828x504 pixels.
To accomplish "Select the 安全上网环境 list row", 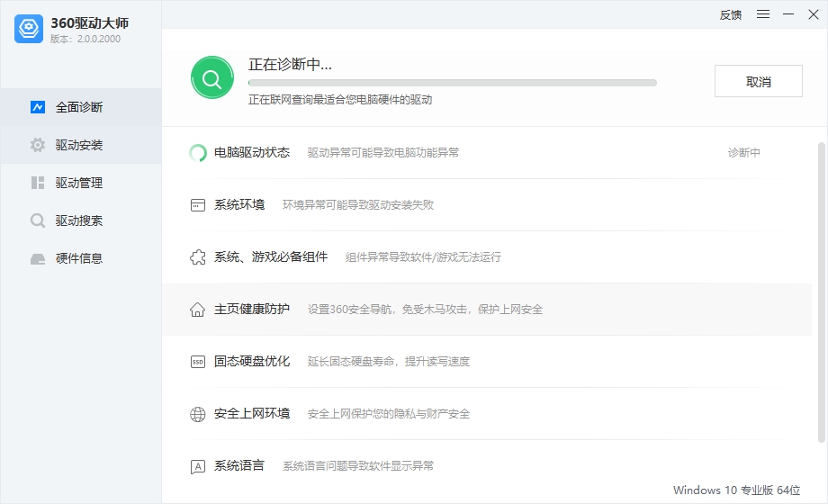I will point(486,414).
